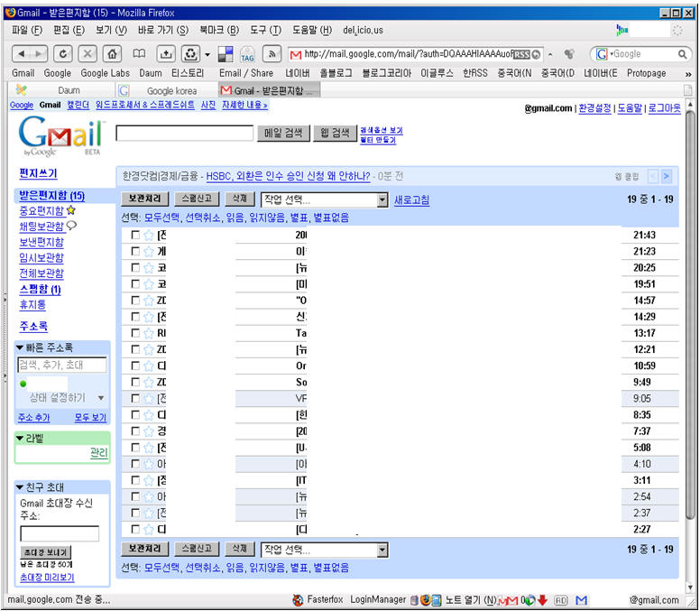Click the previous web clip arrow
Image resolution: width=700 pixels, height=611 pixels.
click(x=653, y=176)
